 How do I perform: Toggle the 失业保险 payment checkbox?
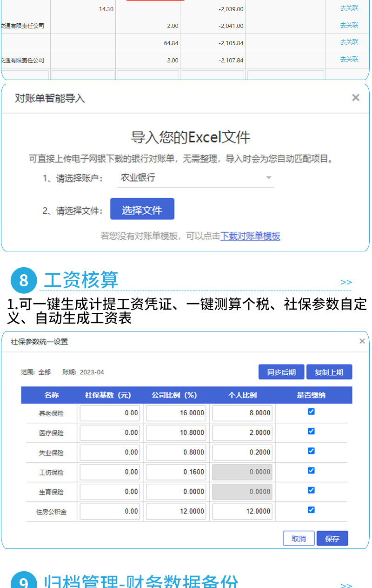pyautogui.click(x=312, y=451)
